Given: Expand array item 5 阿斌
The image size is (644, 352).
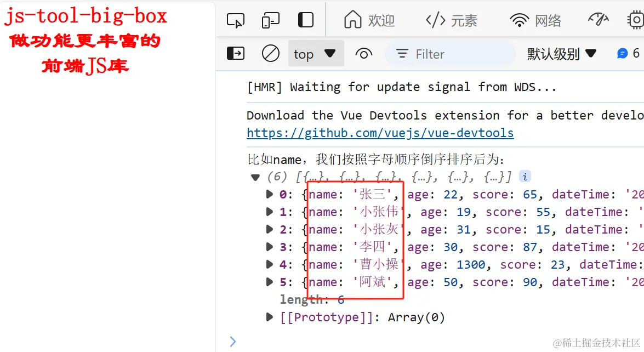Looking at the screenshot, I should [270, 282].
